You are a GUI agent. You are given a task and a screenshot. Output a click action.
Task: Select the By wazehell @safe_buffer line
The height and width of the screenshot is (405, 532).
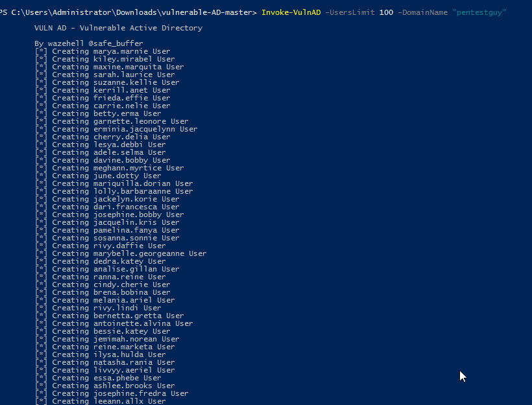(88, 43)
